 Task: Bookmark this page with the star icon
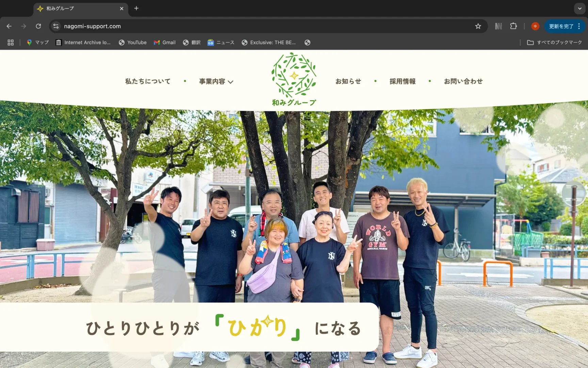point(478,26)
